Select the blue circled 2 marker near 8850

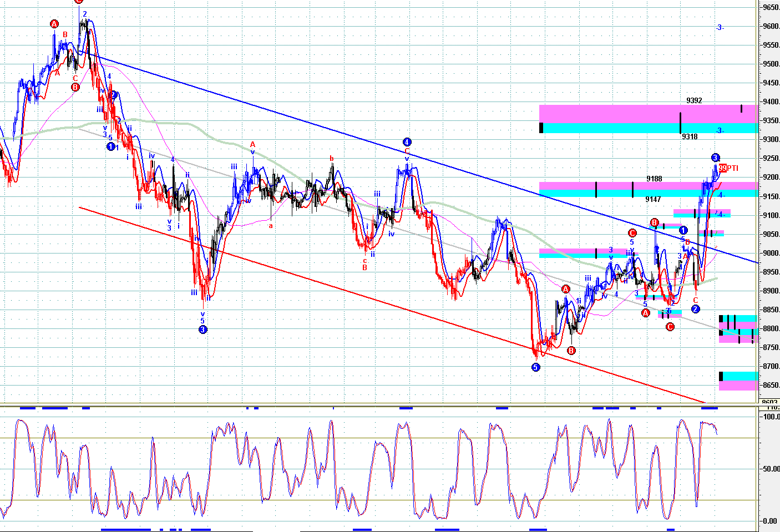tap(696, 309)
